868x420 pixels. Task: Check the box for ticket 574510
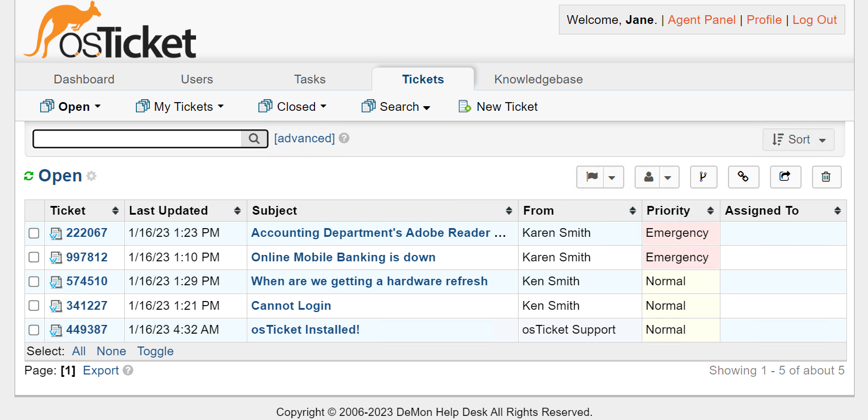(34, 282)
